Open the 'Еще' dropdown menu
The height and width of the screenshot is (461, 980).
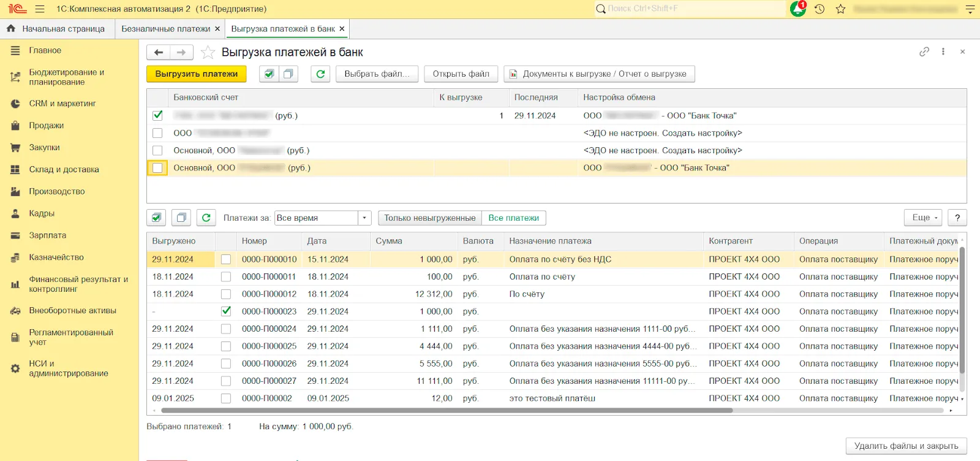[924, 218]
